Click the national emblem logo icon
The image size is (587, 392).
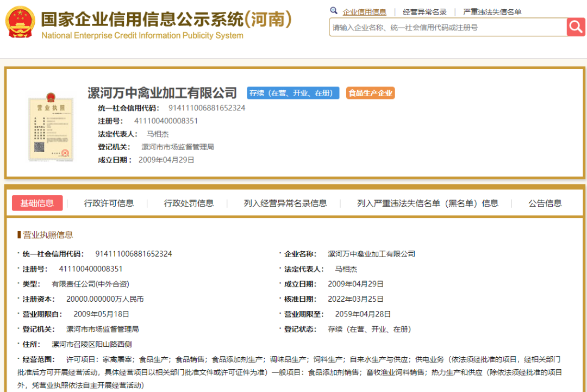[x=20, y=22]
